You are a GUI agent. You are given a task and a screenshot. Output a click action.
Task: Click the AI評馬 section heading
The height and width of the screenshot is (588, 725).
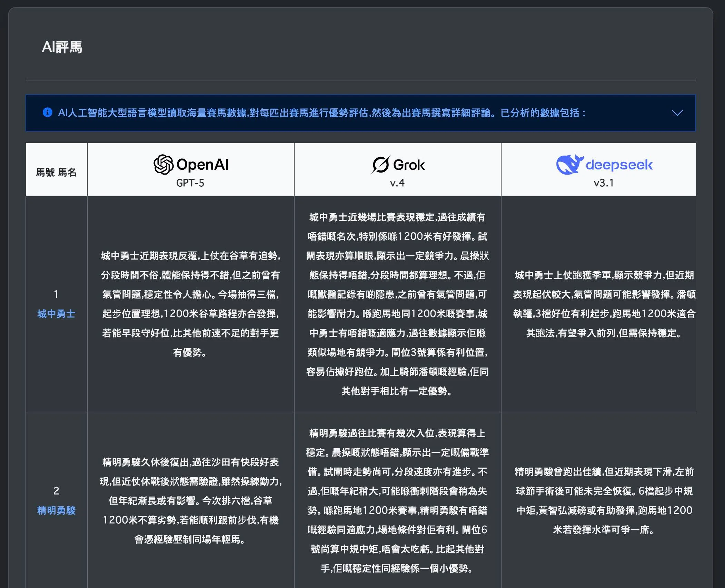coord(62,47)
